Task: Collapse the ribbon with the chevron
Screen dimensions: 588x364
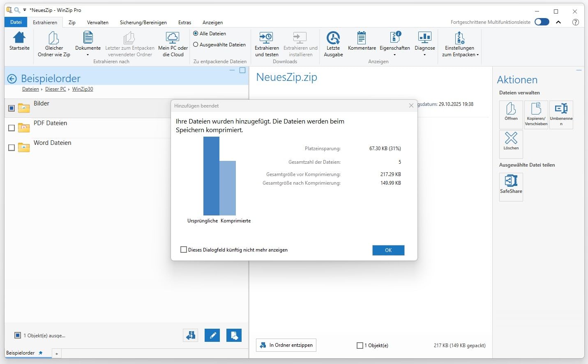Action: tap(558, 22)
